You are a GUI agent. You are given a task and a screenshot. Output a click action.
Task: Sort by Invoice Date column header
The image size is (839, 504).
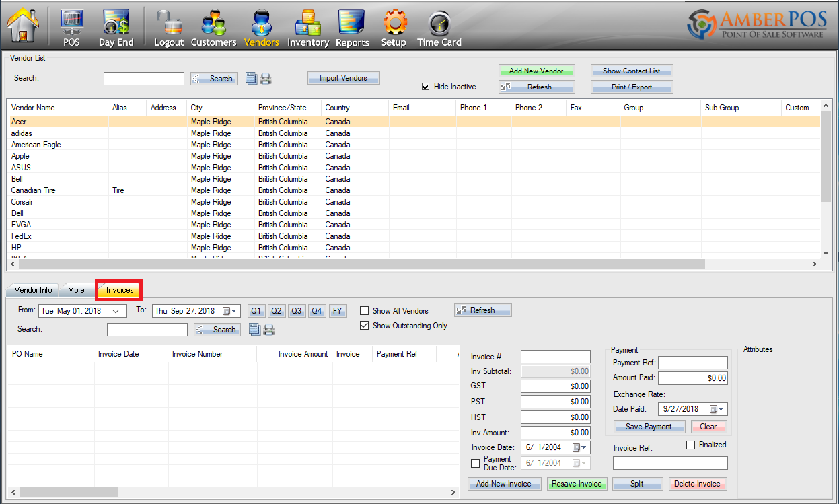click(131, 354)
